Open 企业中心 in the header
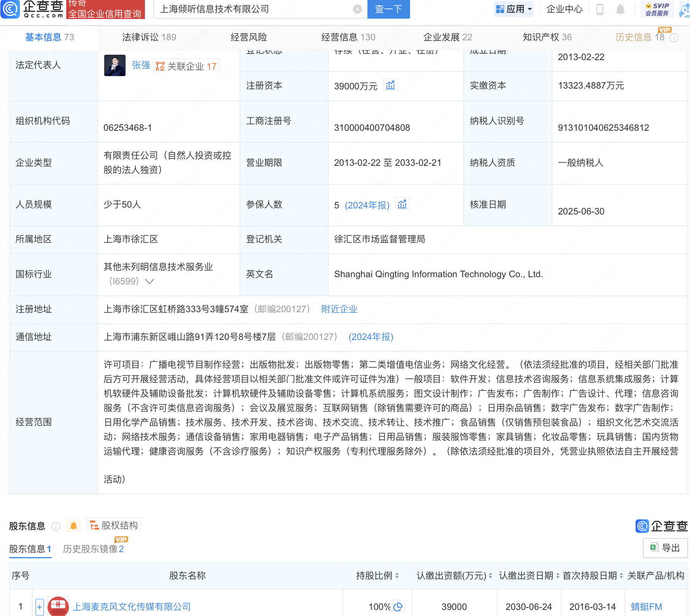Screen dimensions: 690x616 point(564,9)
